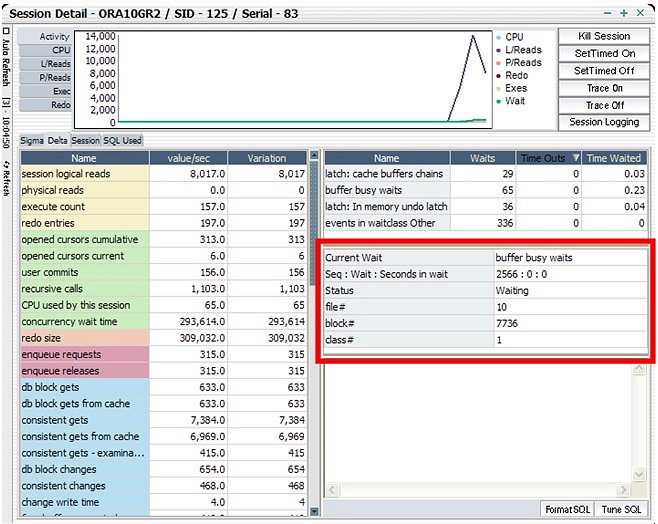This screenshot has height=524, width=658.
Task: Turn tracing on with Trace On
Action: [604, 88]
